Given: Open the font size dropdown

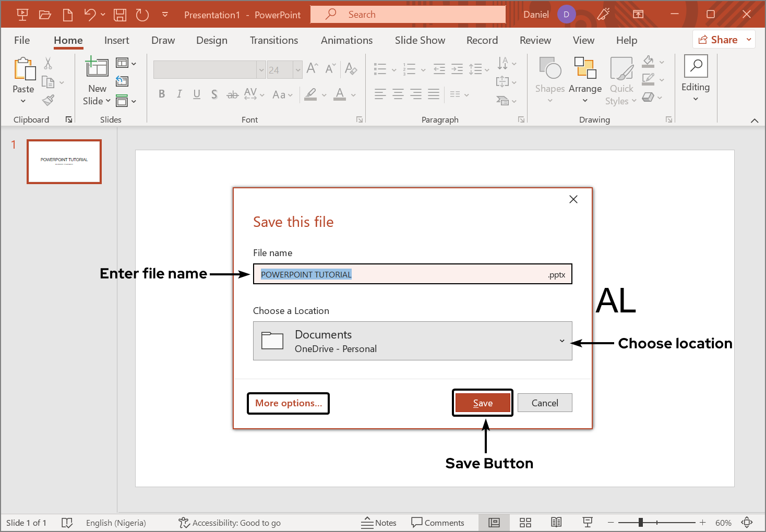Looking at the screenshot, I should pyautogui.click(x=297, y=70).
